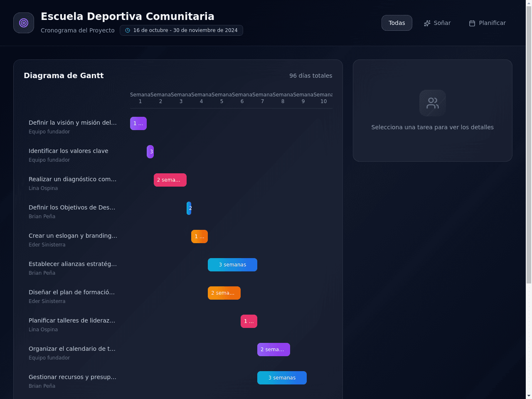Switch to the Planificar tab
Viewport: 532px width, 399px height.
pyautogui.click(x=488, y=23)
